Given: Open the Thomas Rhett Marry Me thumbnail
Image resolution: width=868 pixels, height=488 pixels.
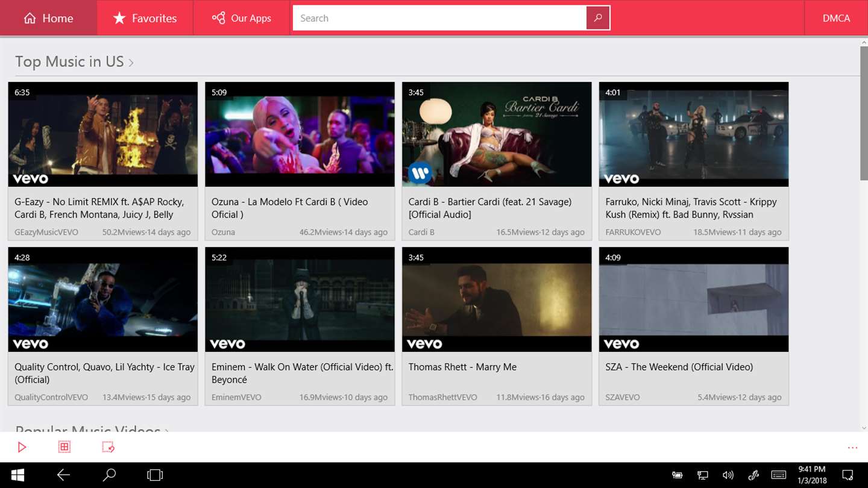Looking at the screenshot, I should [497, 299].
